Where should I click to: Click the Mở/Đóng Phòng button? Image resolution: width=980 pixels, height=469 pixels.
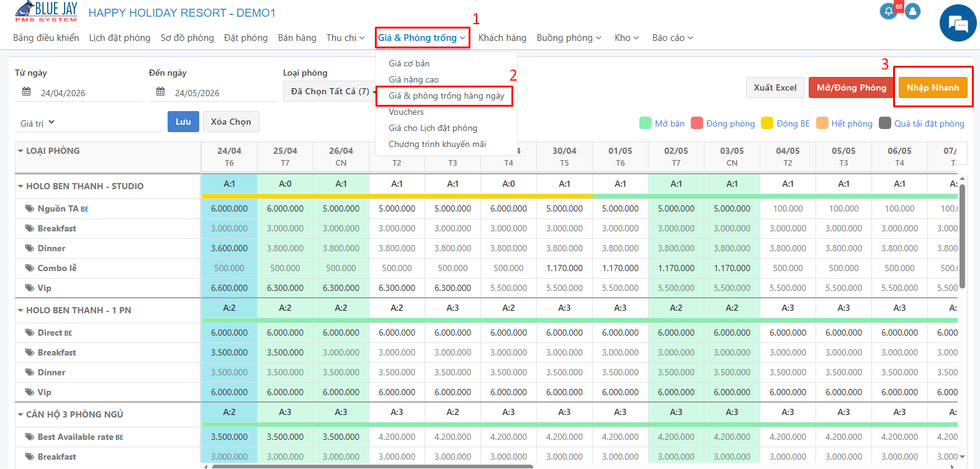(x=852, y=87)
